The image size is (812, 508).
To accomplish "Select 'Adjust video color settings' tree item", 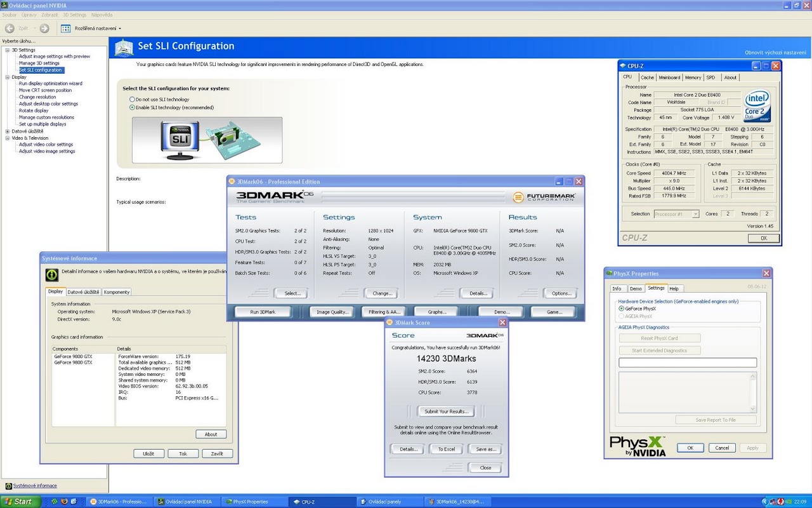I will 46,145.
